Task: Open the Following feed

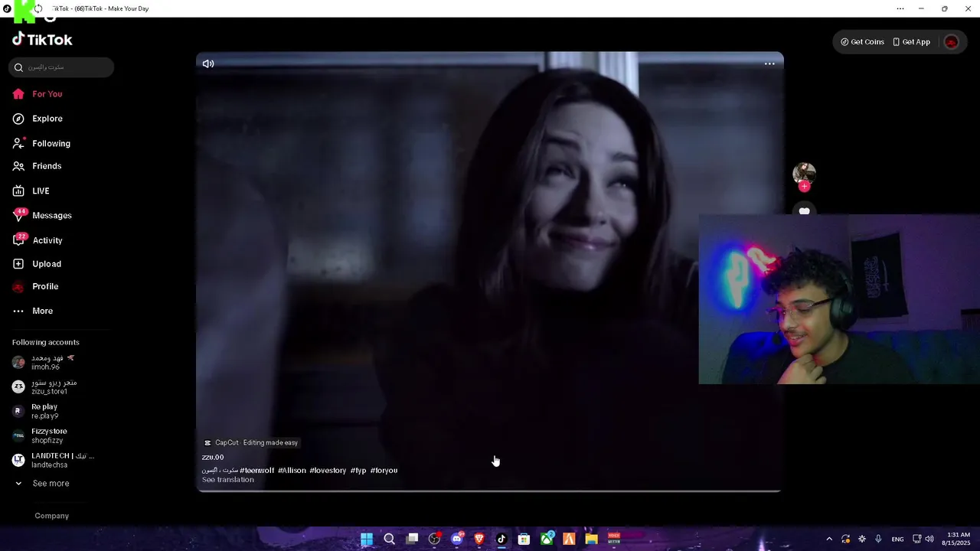Action: 41,144
